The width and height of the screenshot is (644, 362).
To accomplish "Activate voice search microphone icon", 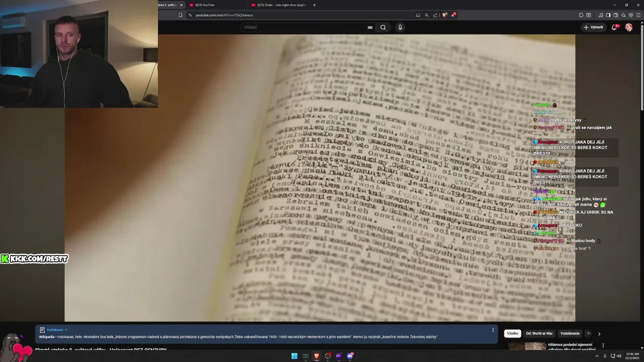I will click(400, 27).
